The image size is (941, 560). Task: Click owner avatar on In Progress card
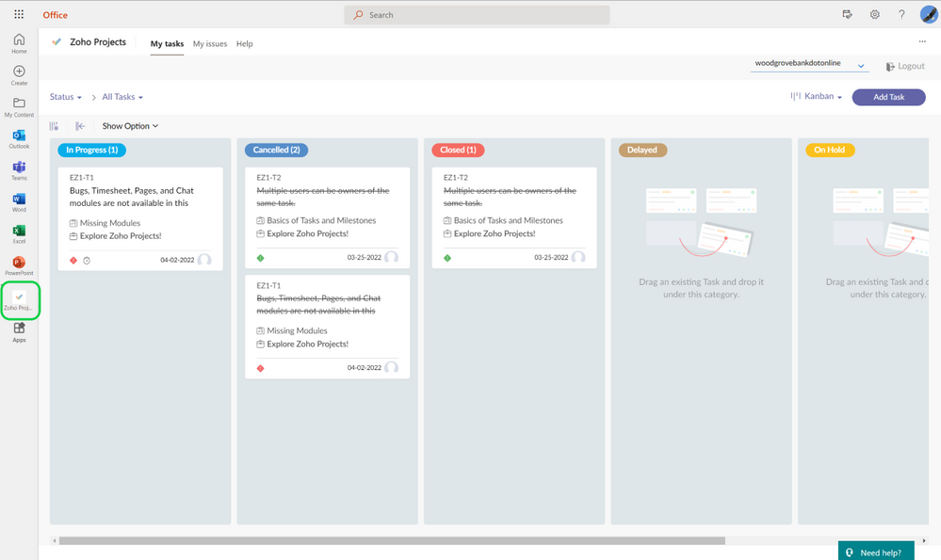pos(204,260)
